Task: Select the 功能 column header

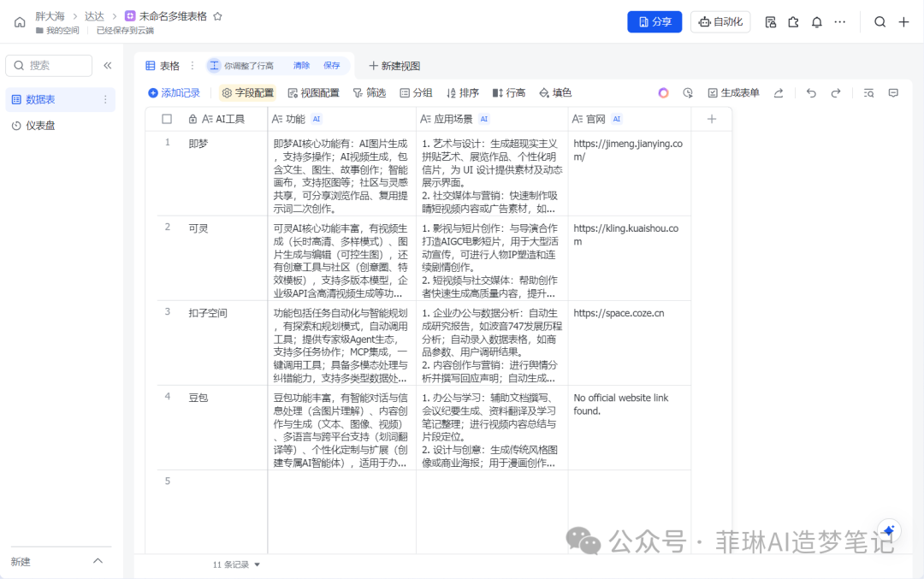Action: [341, 119]
